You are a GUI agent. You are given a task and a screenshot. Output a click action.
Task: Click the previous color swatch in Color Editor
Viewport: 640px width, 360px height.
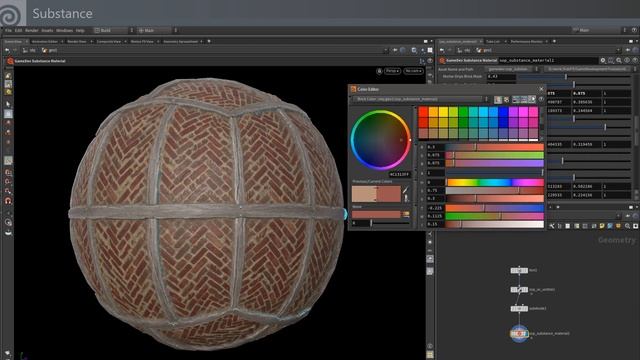point(364,194)
